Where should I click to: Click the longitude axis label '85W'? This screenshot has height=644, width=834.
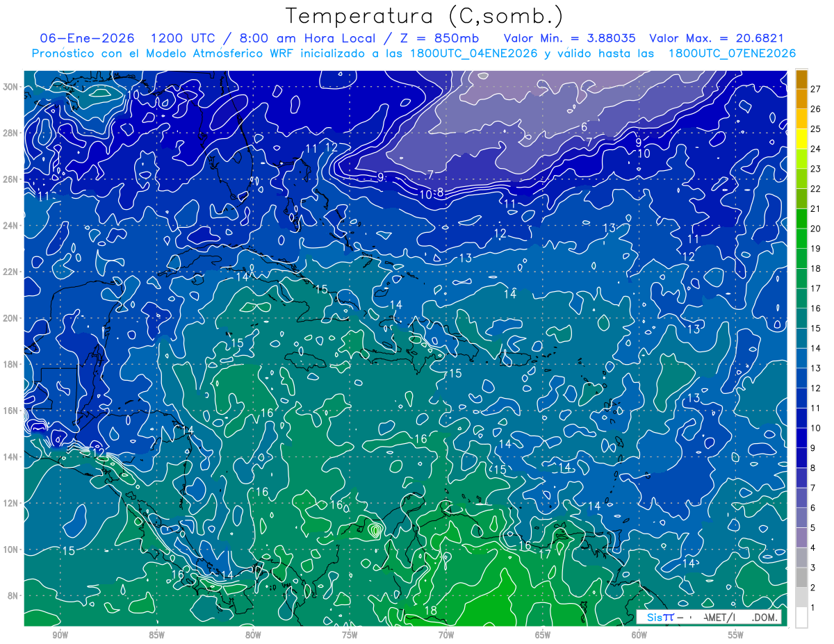156,636
